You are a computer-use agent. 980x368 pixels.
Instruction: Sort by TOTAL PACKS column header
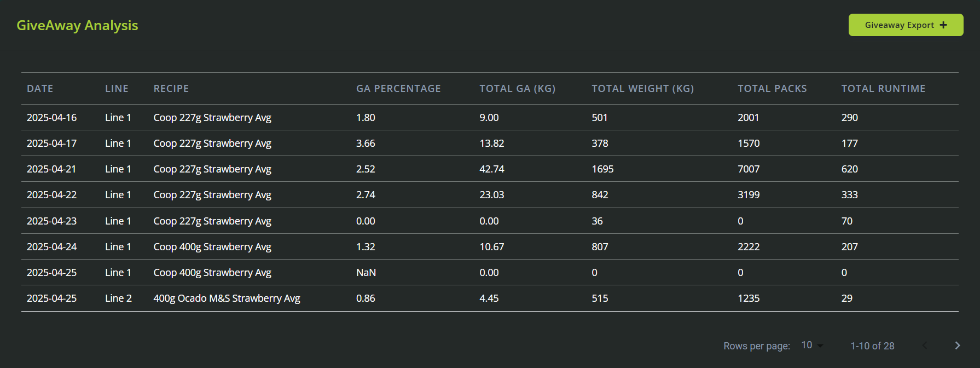pyautogui.click(x=772, y=89)
